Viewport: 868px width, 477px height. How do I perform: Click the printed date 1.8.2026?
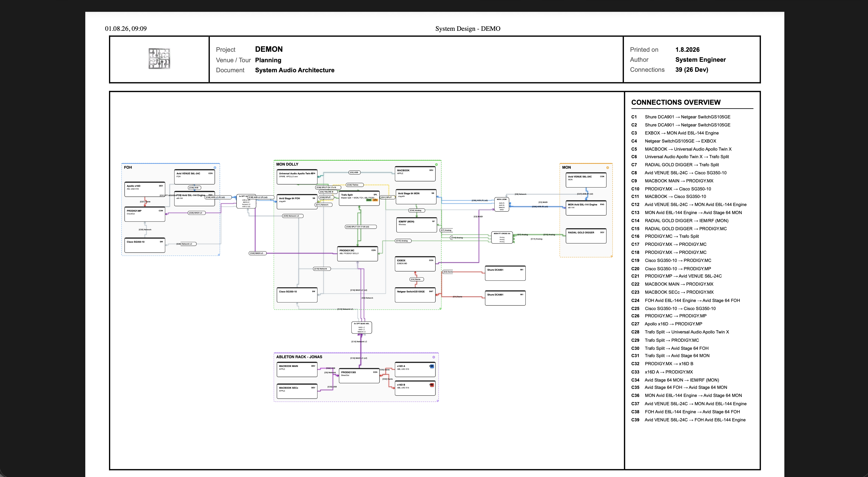pos(687,50)
